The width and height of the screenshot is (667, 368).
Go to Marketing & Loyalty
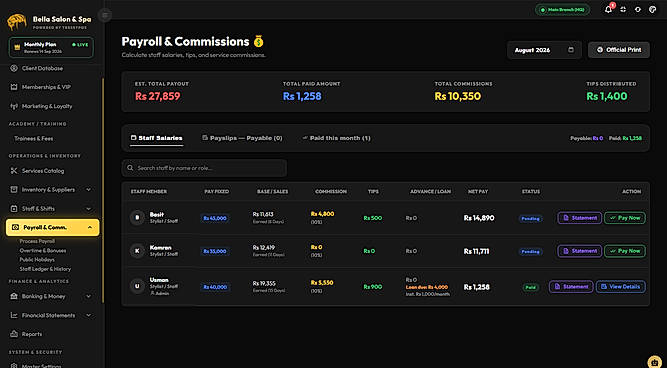pyautogui.click(x=47, y=106)
